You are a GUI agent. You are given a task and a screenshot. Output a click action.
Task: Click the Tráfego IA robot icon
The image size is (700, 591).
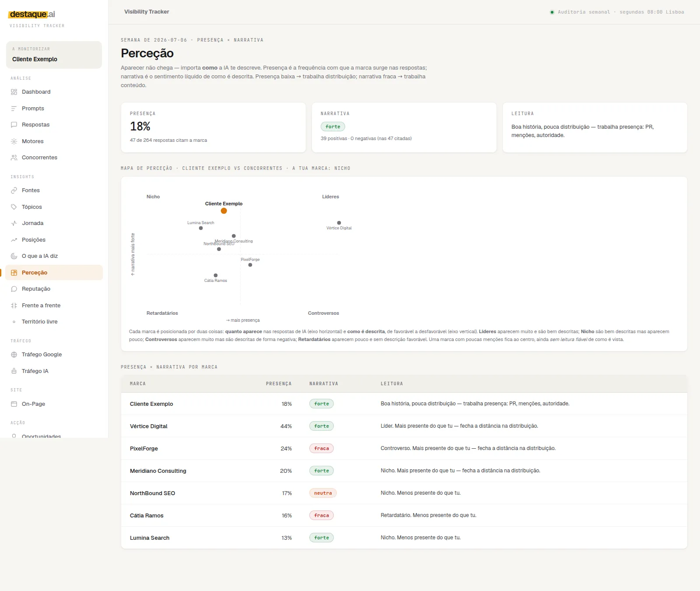pos(14,371)
